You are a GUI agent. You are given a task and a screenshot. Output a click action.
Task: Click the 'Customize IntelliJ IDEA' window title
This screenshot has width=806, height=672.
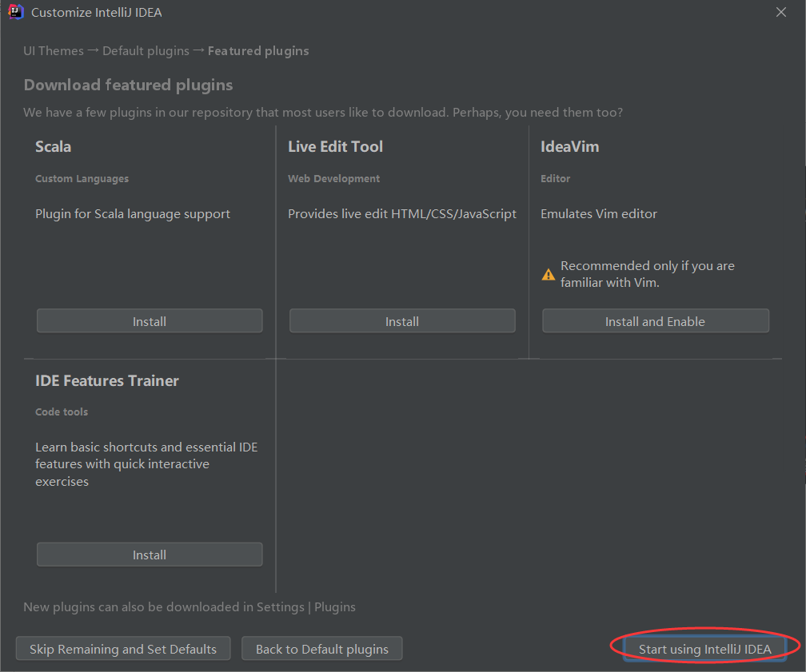(97, 12)
